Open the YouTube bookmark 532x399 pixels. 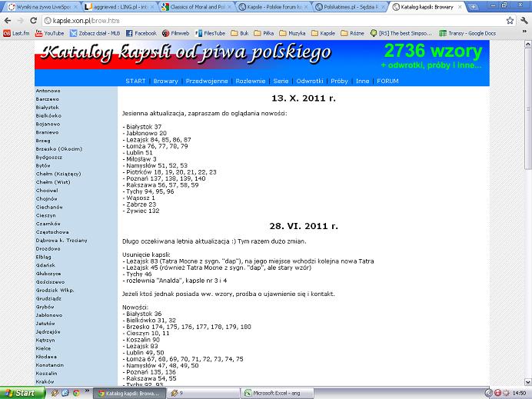[x=48, y=33]
